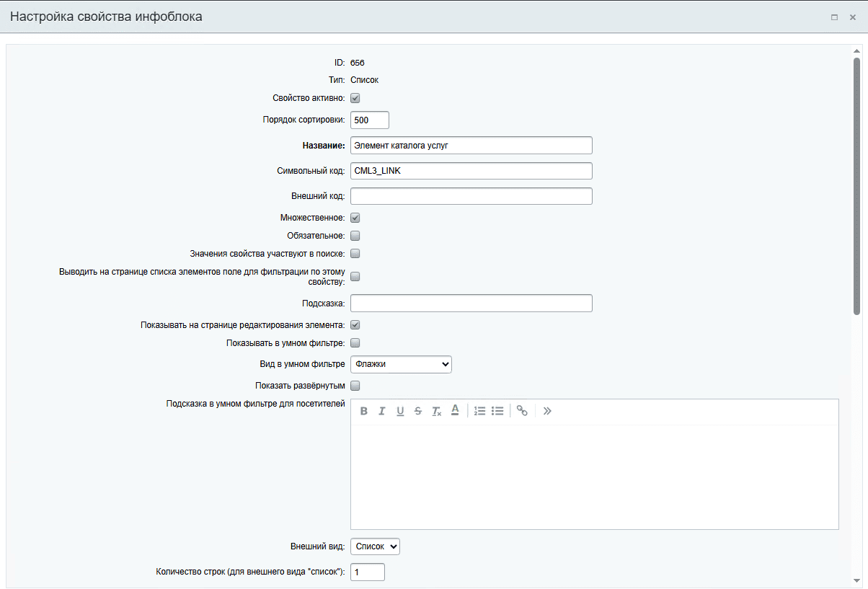Apply italic formatting in the editor toolbar
The image size is (868, 589).
coord(382,411)
